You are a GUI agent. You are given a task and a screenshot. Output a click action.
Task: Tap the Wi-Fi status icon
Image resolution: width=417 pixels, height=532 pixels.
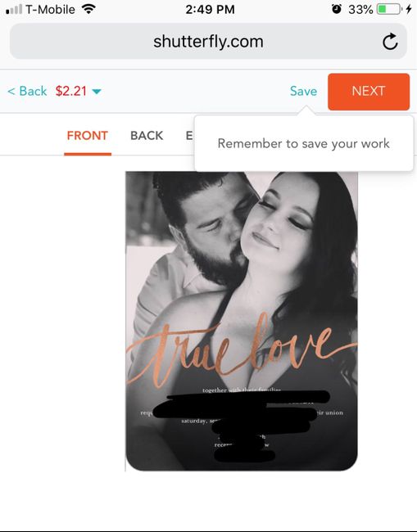pos(88,9)
